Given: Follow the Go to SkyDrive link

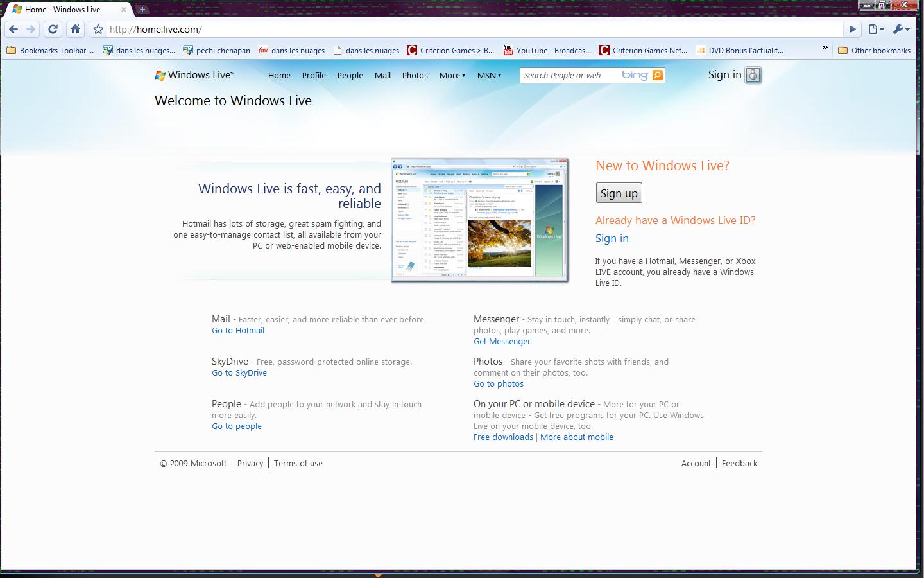Looking at the screenshot, I should pyautogui.click(x=239, y=372).
